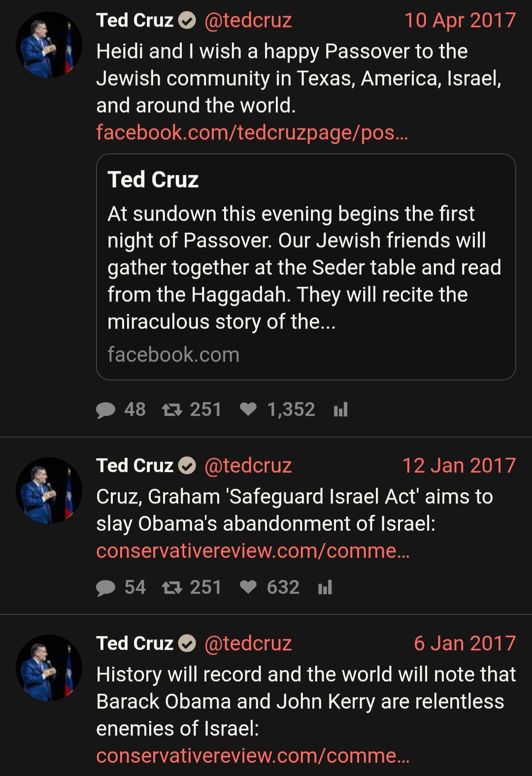Open the conservativereview.com link in the 12 Jan tweet
The height and width of the screenshot is (776, 532).
click(253, 551)
